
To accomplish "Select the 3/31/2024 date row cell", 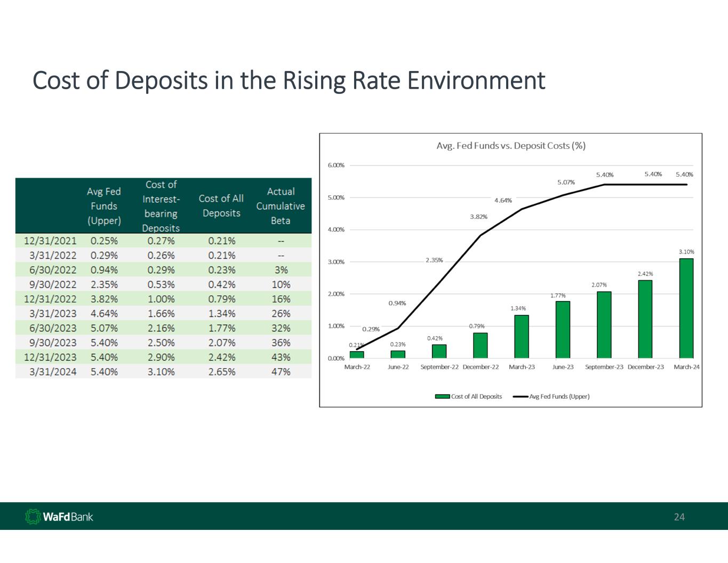I will coord(52,371).
